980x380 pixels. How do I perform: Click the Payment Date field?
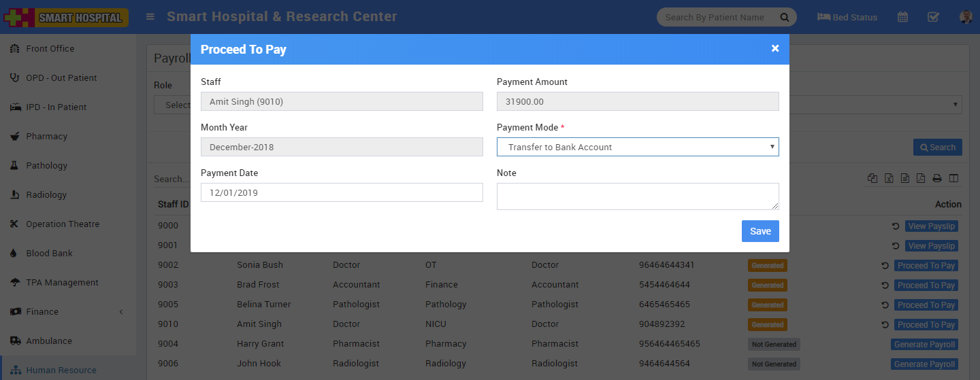(x=342, y=192)
